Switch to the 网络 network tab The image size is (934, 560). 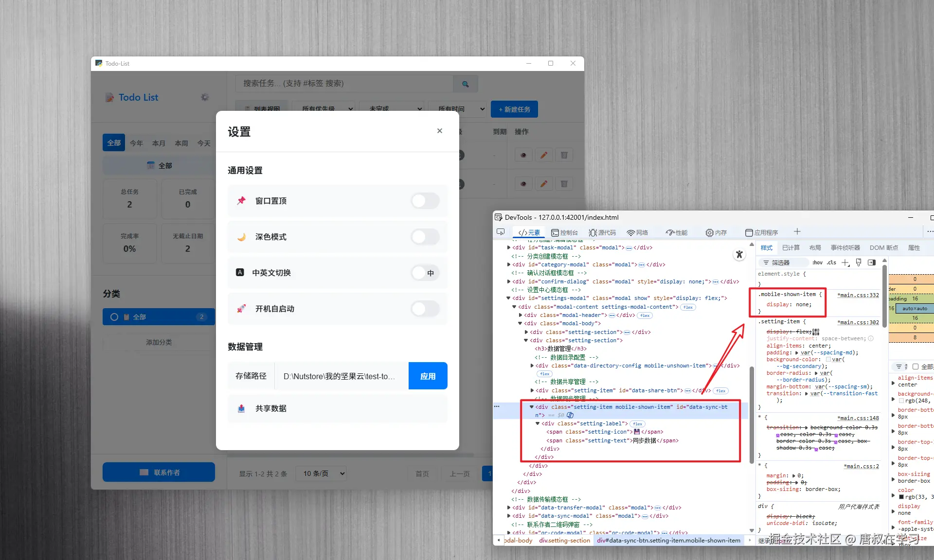[x=637, y=233]
